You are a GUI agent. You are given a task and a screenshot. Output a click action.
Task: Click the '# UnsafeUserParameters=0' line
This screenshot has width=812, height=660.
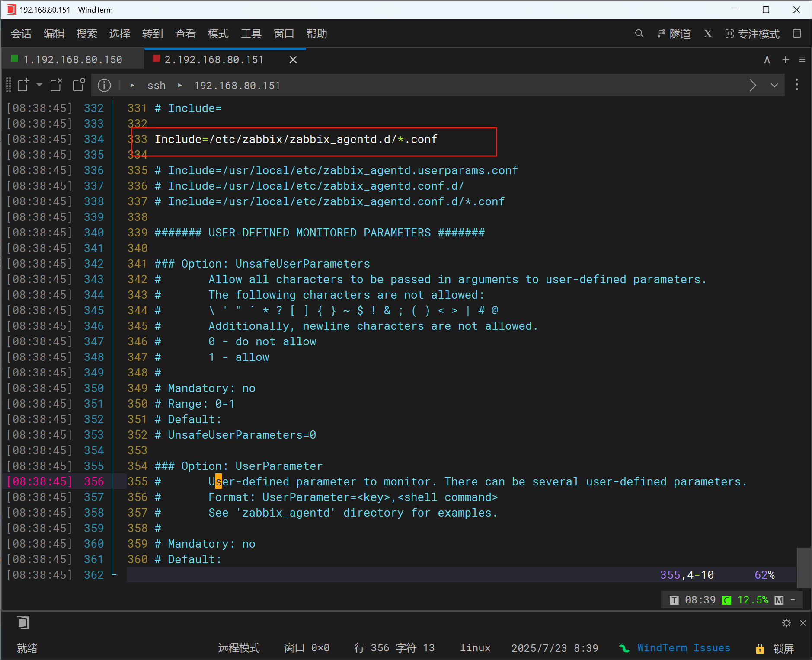coord(236,435)
